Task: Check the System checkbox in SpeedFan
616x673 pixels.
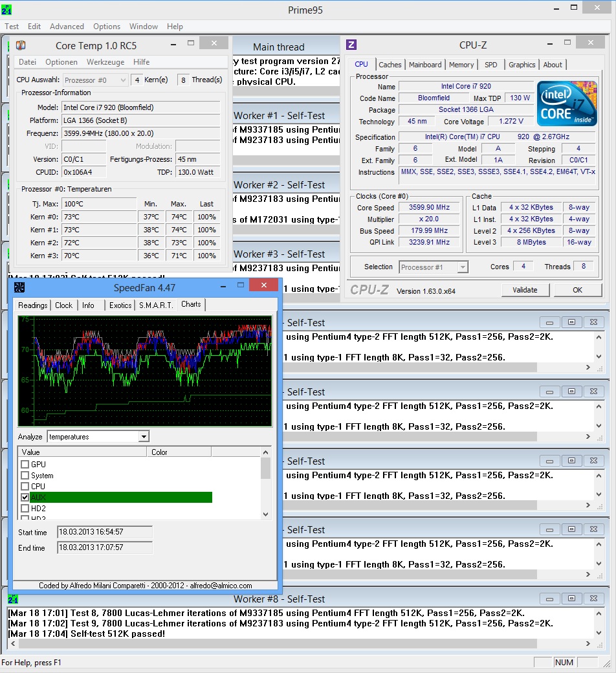Action: (25, 475)
